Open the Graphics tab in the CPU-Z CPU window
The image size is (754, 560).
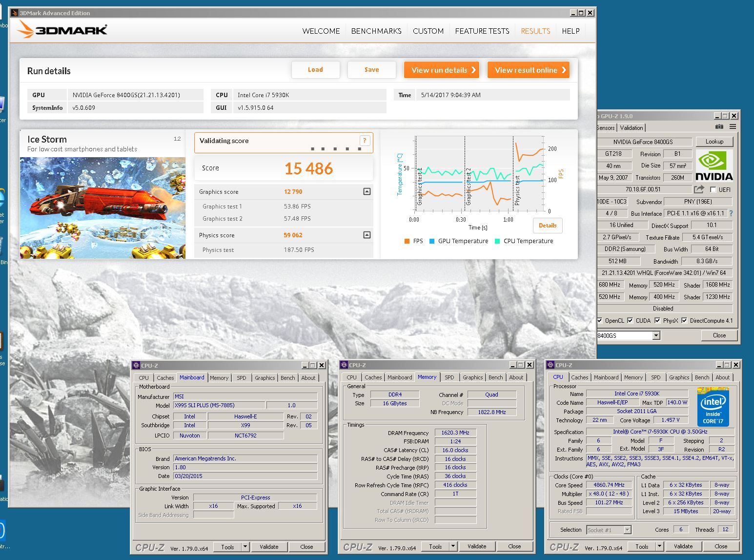coord(679,377)
